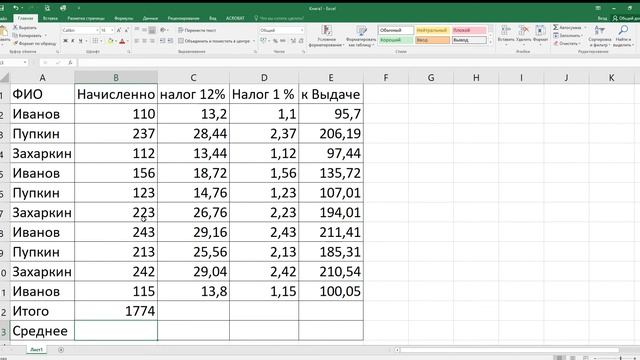This screenshot has width=640, height=360.
Task: Click the Increase Decimal icon
Action: coord(293,41)
